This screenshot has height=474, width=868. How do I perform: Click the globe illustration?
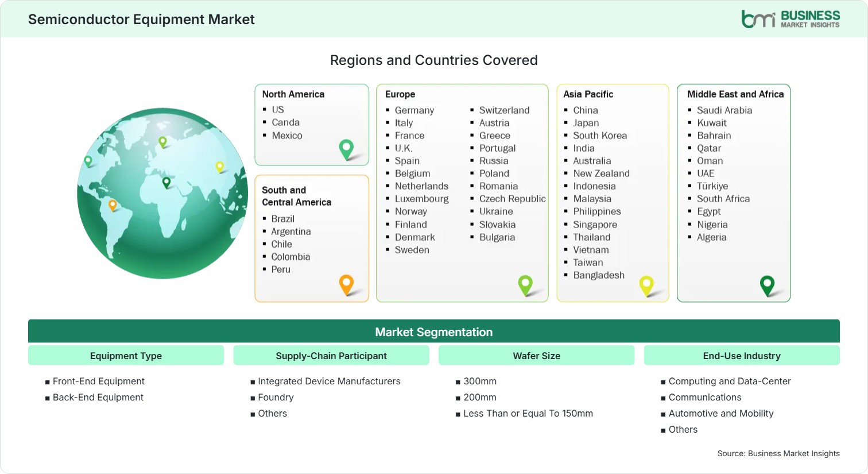[162, 193]
